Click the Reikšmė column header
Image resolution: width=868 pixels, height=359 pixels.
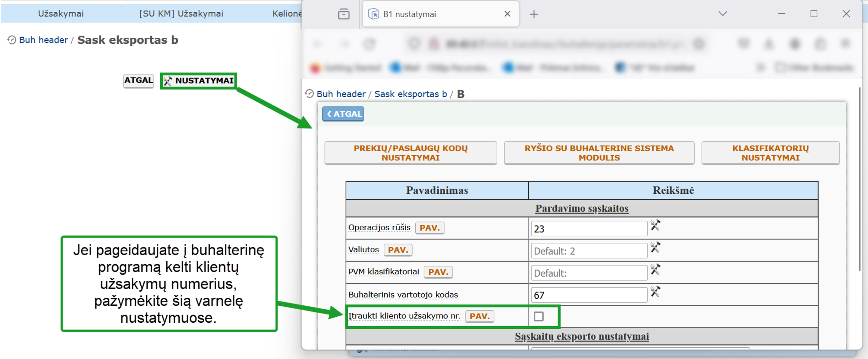tap(673, 191)
